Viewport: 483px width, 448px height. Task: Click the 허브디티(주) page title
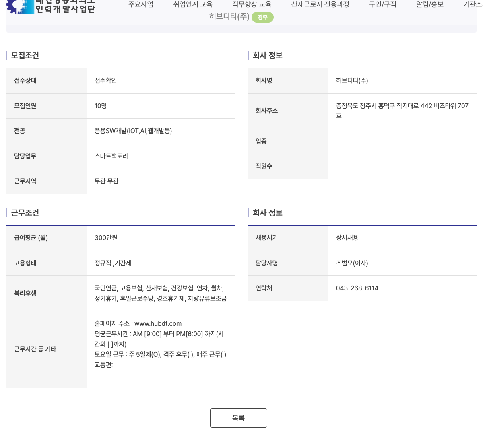click(x=229, y=17)
